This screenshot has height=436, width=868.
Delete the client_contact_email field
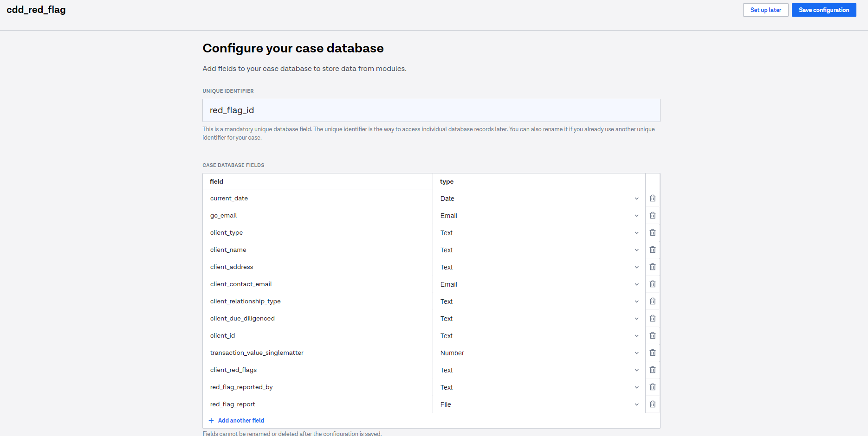[x=653, y=284]
